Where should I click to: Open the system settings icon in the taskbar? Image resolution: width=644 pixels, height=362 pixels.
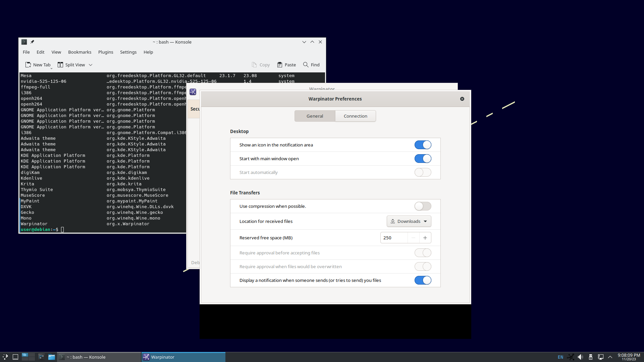pos(41,357)
